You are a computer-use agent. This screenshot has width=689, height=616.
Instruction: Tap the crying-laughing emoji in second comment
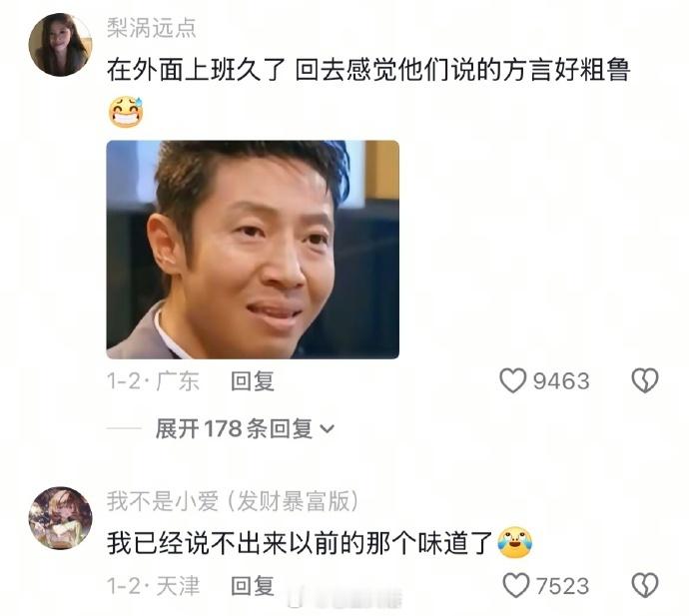[x=514, y=542]
